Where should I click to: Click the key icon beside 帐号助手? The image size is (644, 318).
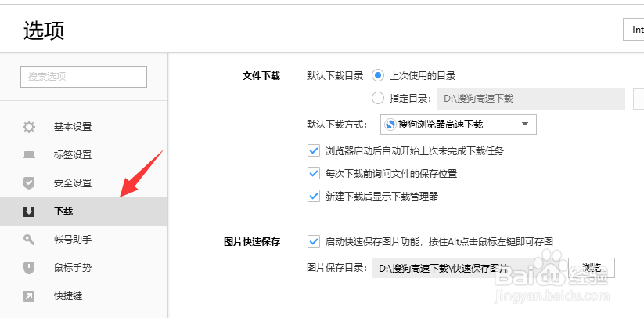(x=29, y=240)
